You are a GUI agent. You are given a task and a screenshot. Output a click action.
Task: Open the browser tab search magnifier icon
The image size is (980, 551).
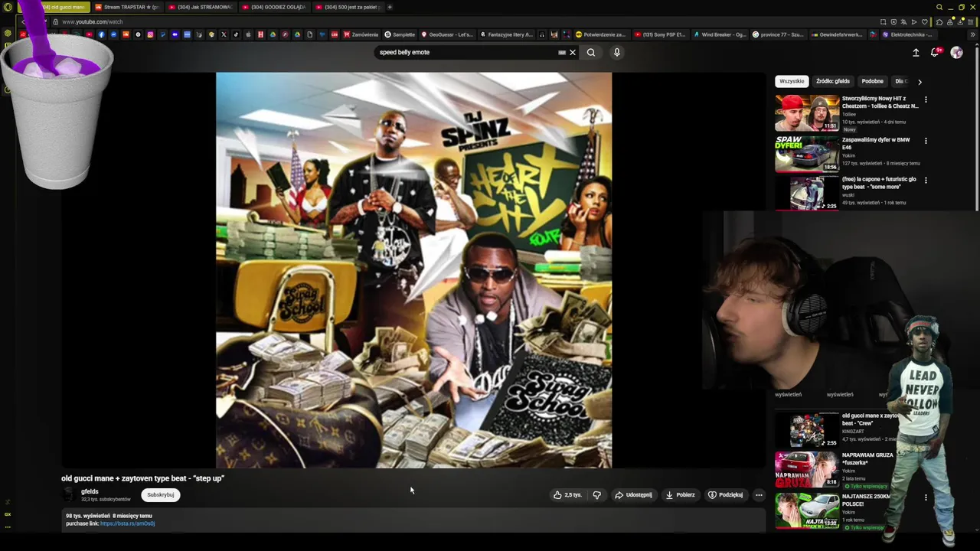point(939,7)
